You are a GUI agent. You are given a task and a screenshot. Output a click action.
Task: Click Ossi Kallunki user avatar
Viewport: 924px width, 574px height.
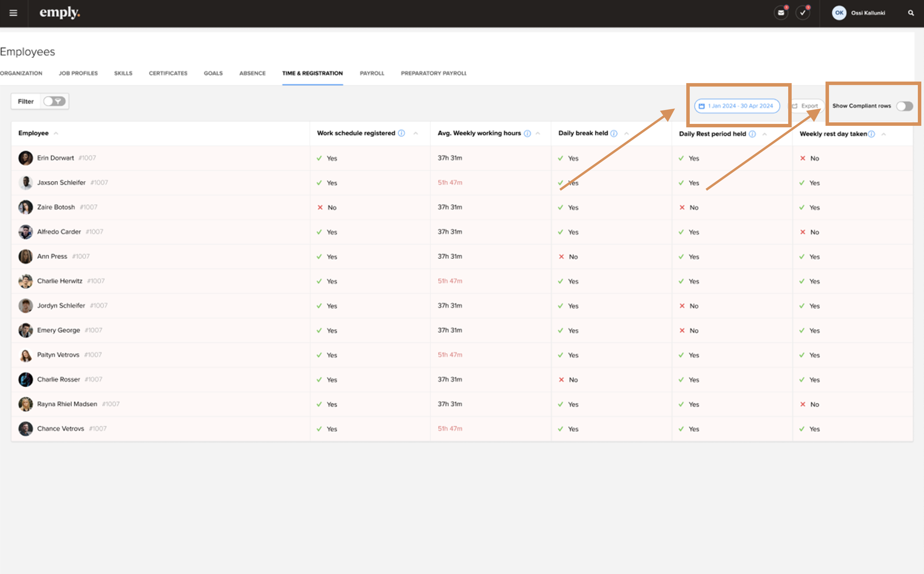coord(839,13)
